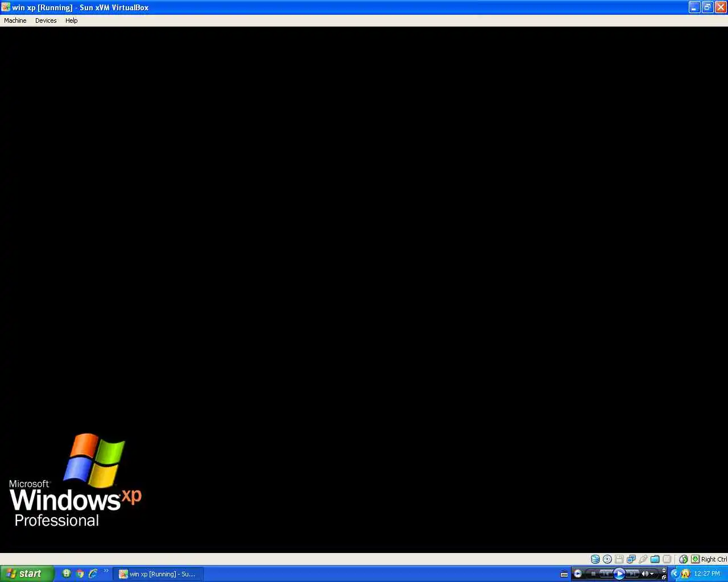Launch Internet Explorer from quick launch

click(x=93, y=573)
